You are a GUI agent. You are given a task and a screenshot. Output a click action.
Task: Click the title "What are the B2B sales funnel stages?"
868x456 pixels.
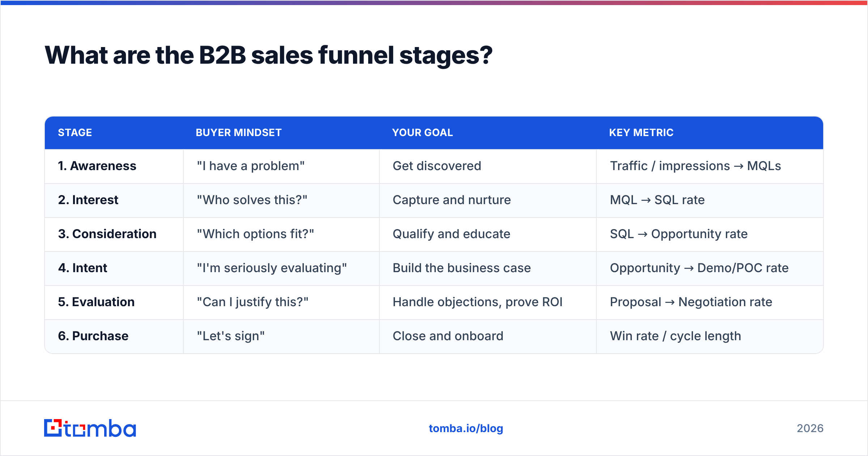pyautogui.click(x=268, y=55)
